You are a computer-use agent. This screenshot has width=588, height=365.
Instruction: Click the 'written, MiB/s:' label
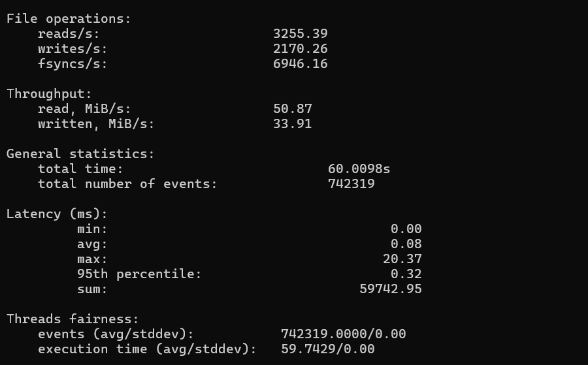point(96,124)
